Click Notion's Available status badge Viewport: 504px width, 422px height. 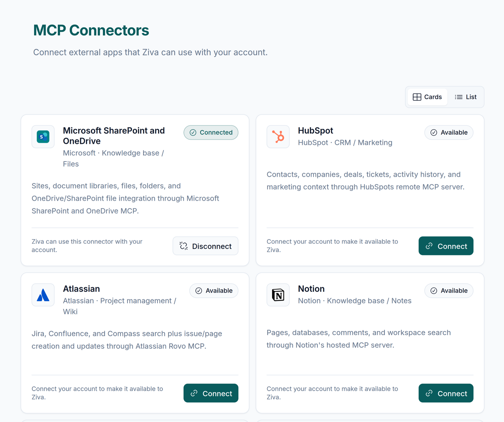[449, 291]
